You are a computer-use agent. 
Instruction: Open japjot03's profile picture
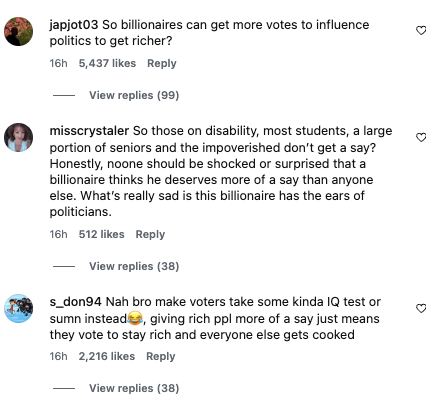pos(18,31)
